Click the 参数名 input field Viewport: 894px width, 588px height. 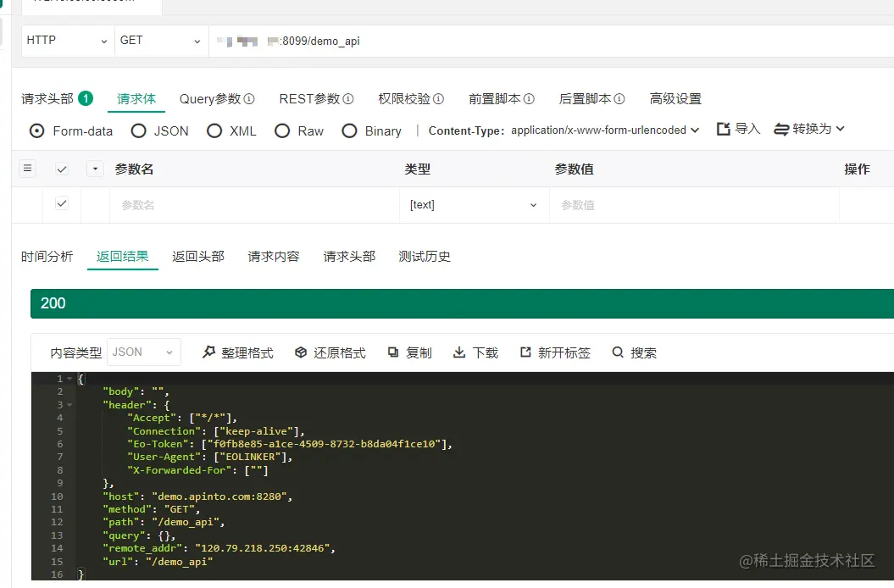pos(254,205)
